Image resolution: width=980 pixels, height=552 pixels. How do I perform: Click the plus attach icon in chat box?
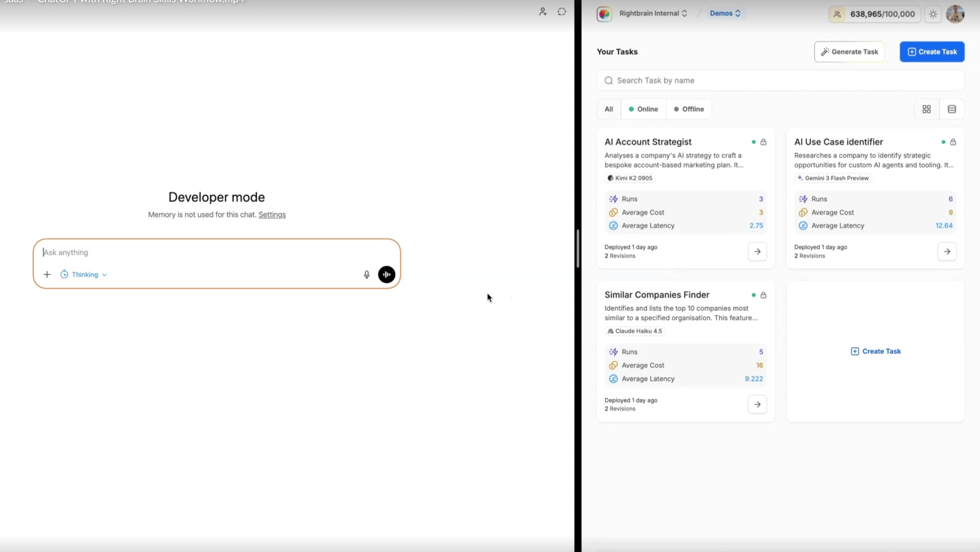[x=47, y=274]
